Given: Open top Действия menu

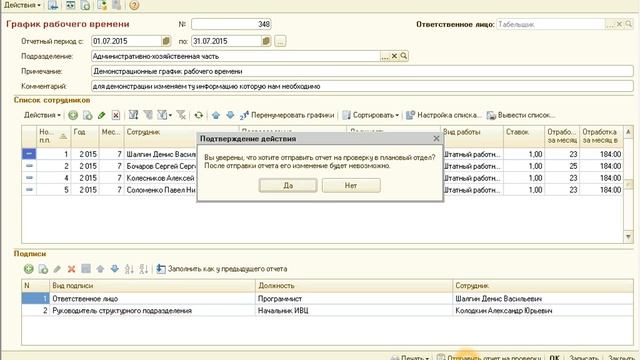Looking at the screenshot, I should [x=22, y=5].
